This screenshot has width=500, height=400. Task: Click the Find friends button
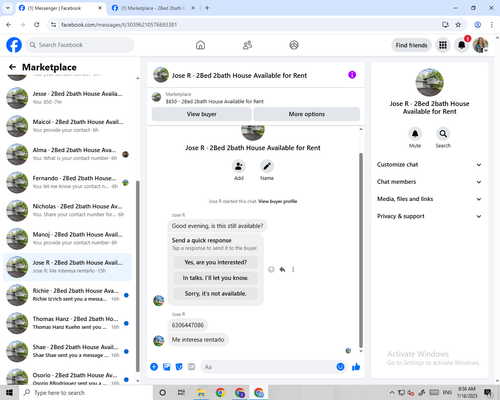click(x=411, y=45)
